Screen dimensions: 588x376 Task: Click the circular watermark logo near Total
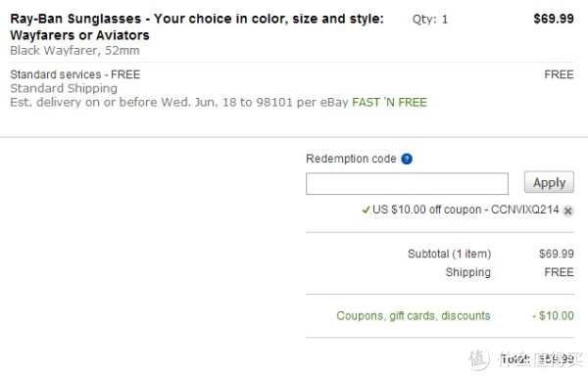(478, 359)
